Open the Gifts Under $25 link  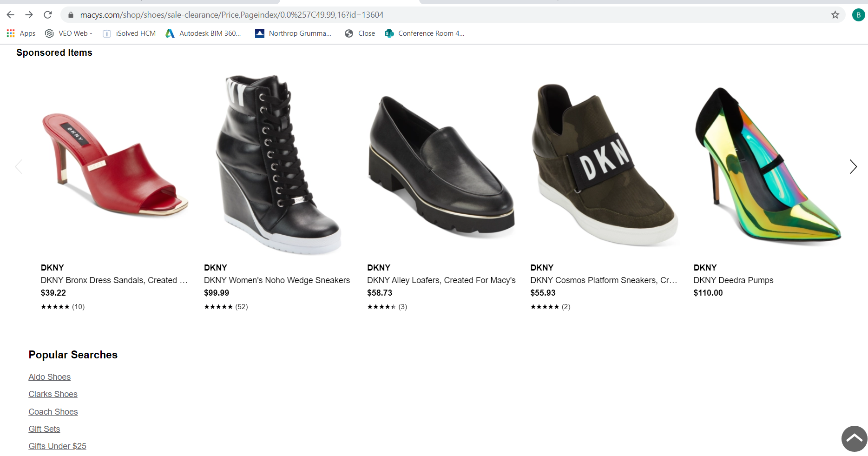58,446
